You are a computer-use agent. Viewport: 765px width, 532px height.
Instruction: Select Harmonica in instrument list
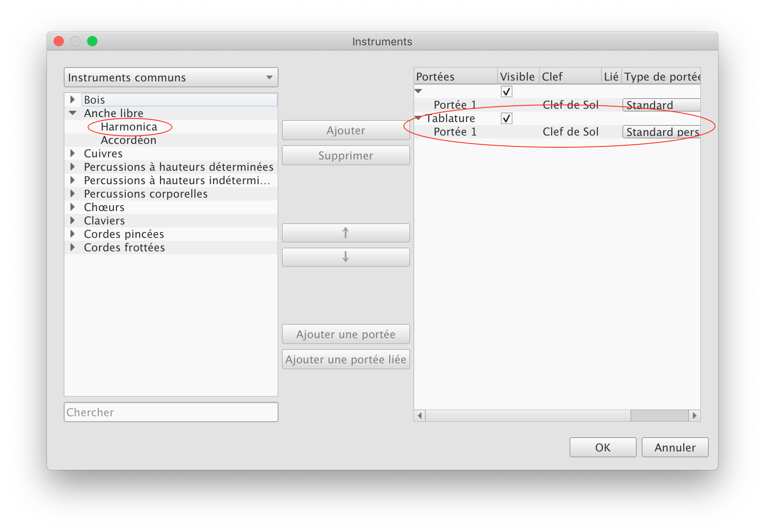129,127
